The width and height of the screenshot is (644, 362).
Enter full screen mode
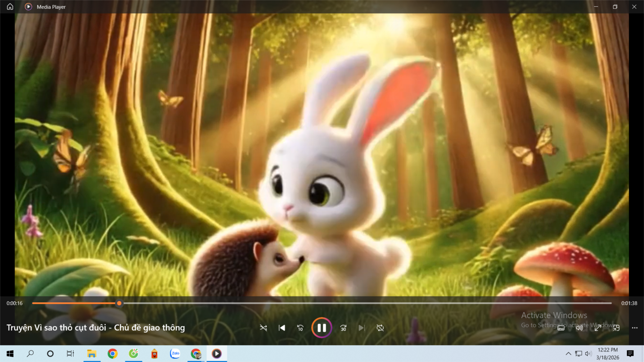point(598,328)
